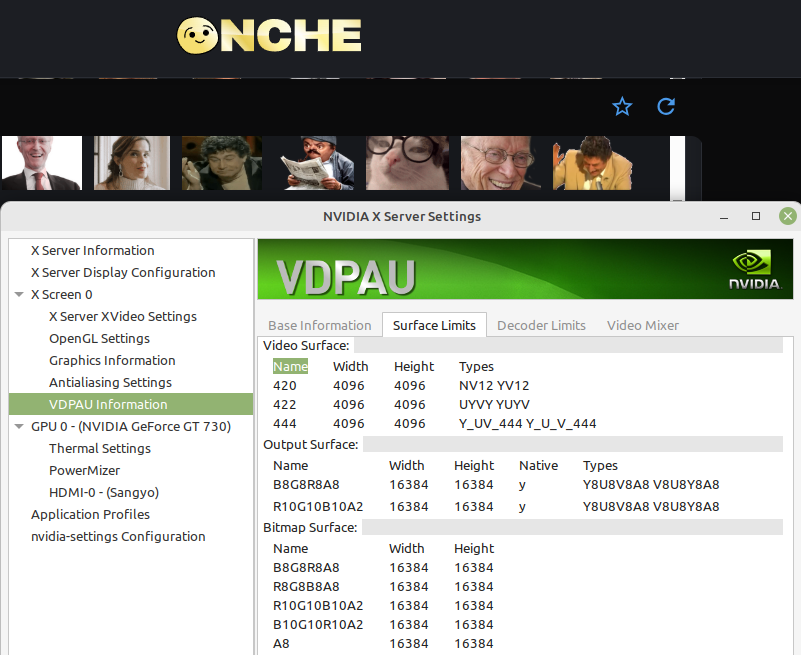Select thumbnail of man reading newspaper
This screenshot has height=655, width=801.
click(317, 163)
